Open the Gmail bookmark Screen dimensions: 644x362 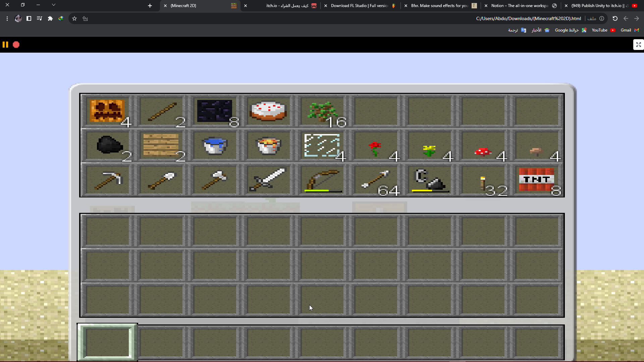pyautogui.click(x=630, y=30)
